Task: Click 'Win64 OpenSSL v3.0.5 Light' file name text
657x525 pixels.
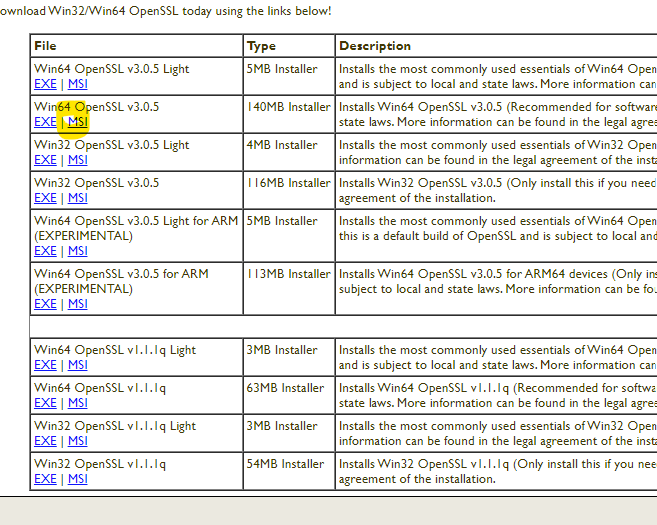Action: tap(111, 69)
